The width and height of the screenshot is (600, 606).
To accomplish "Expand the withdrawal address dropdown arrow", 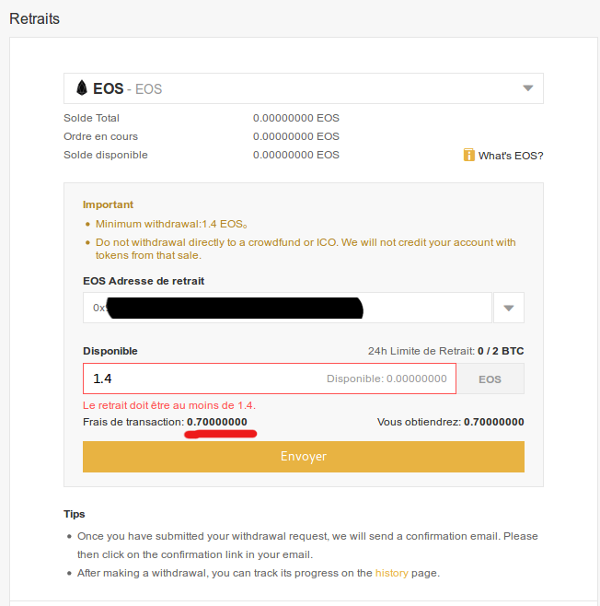I will coord(508,308).
